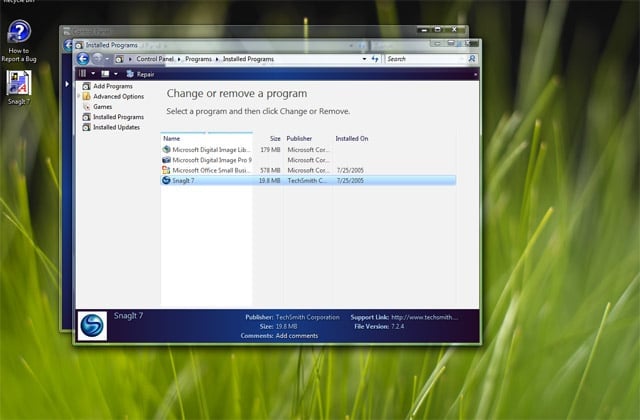Click the Repair toolbar button
This screenshot has height=420, width=640.
[x=140, y=74]
